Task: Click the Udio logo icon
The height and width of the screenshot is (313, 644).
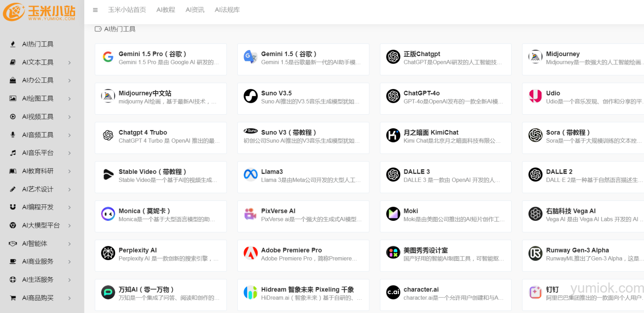Action: point(536,96)
